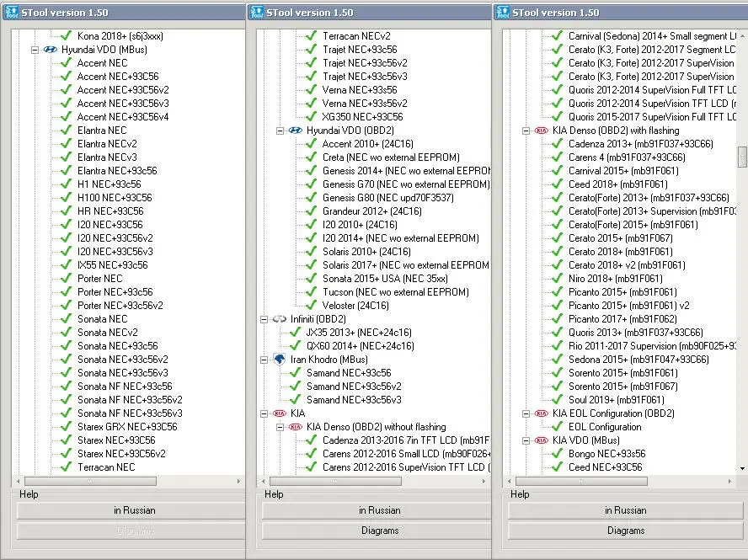Click the Hyundai logo icon beside Hyundai VDO (OBD2)
The width and height of the screenshot is (748, 560).
click(296, 131)
